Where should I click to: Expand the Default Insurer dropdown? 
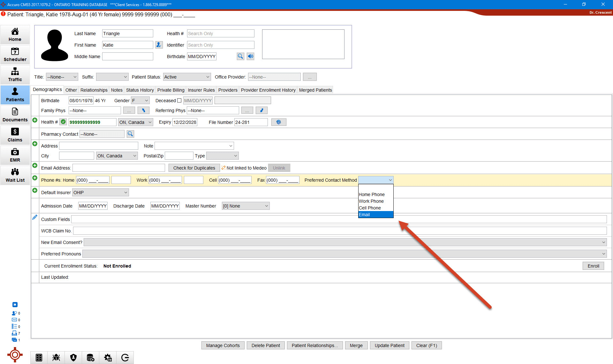(101, 193)
